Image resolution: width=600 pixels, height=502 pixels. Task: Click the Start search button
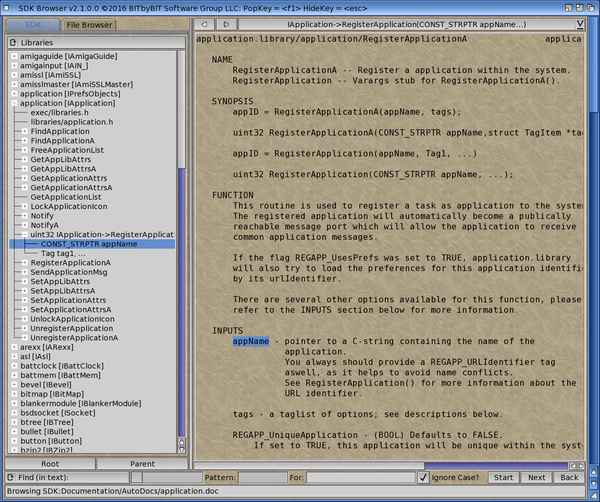tap(502, 478)
